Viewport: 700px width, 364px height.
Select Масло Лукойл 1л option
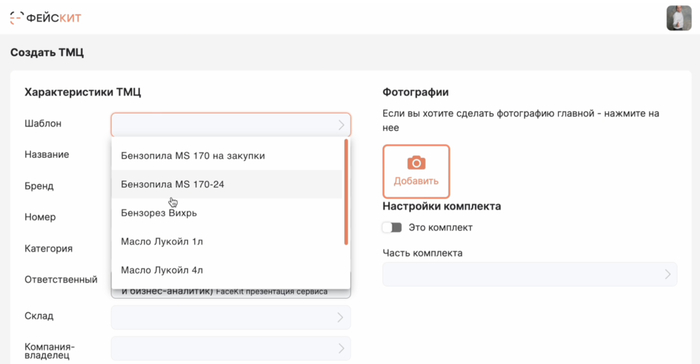227,242
